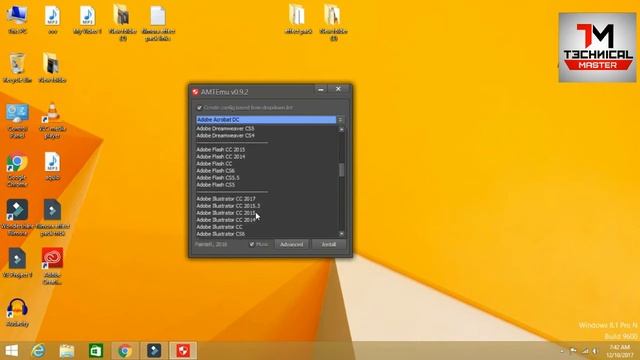This screenshot has width=640, height=360.
Task: Click the list scrollbar up arrow
Action: pos(341,129)
